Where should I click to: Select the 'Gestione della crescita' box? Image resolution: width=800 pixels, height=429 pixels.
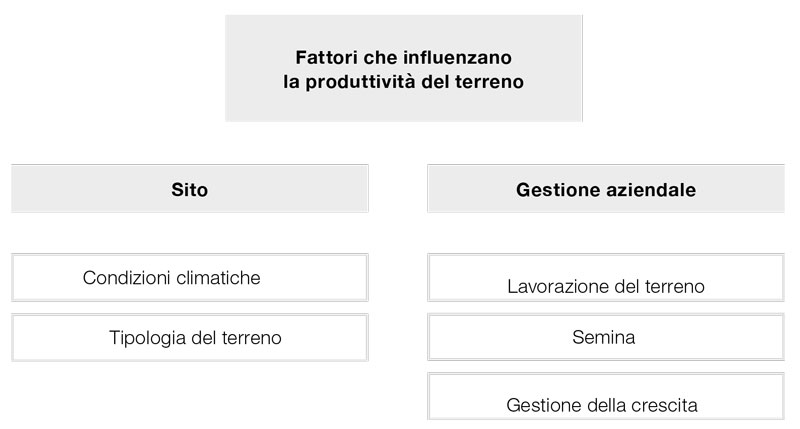tap(606, 396)
